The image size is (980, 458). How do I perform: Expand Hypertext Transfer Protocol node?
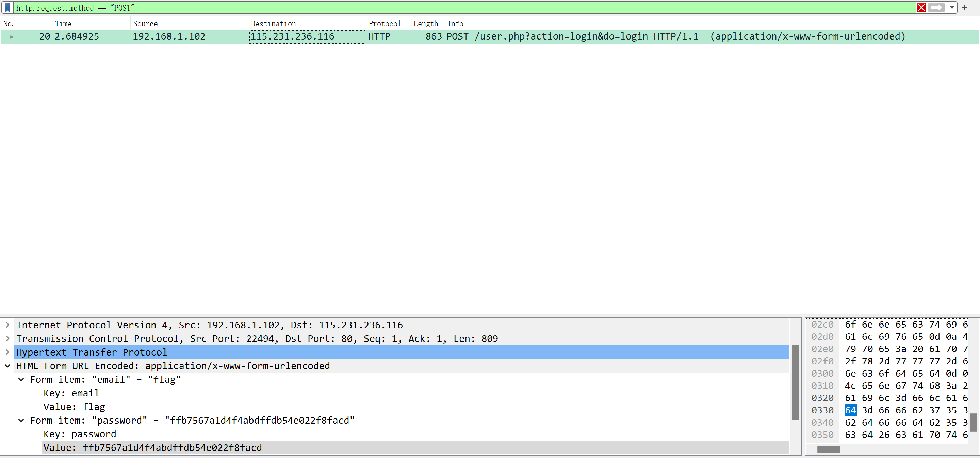[7, 352]
